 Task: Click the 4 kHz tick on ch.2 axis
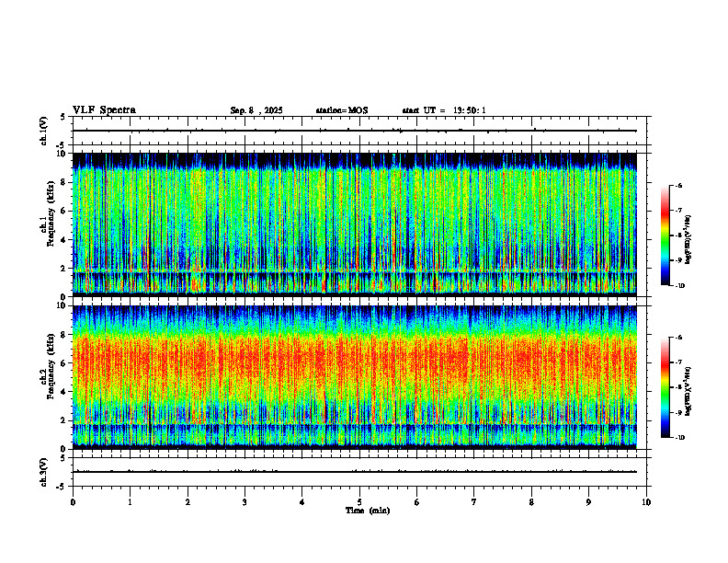[64, 392]
